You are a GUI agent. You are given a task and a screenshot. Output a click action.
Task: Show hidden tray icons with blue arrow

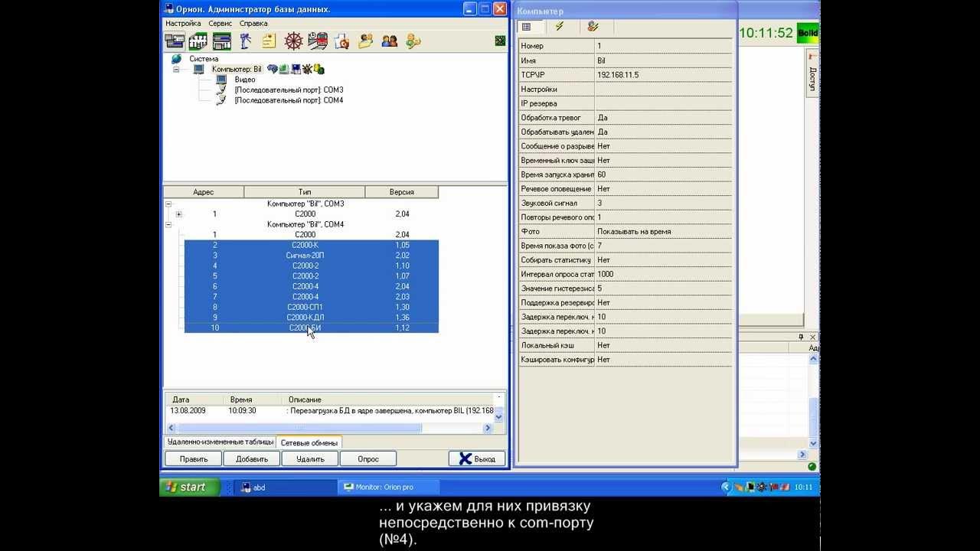(x=727, y=487)
